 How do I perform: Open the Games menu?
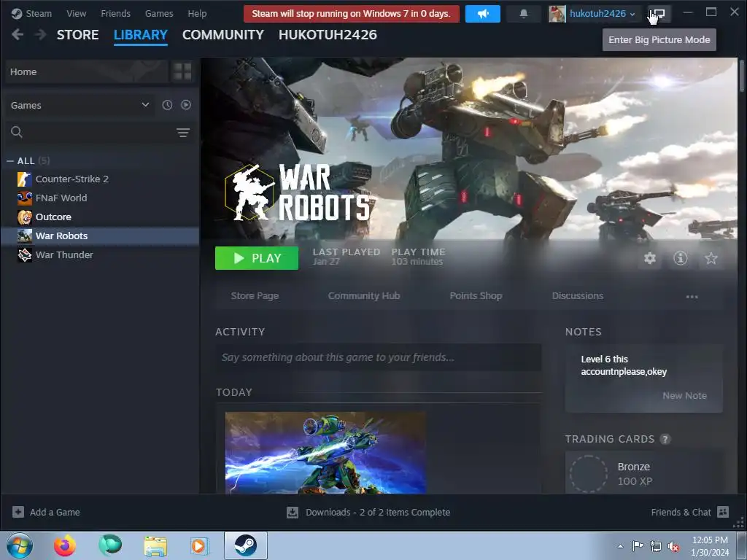click(159, 13)
